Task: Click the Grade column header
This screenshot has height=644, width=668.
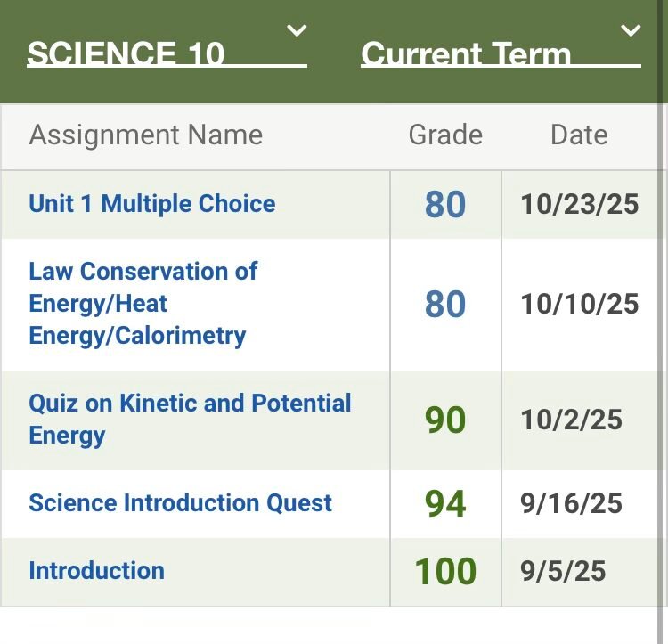Action: (x=445, y=135)
